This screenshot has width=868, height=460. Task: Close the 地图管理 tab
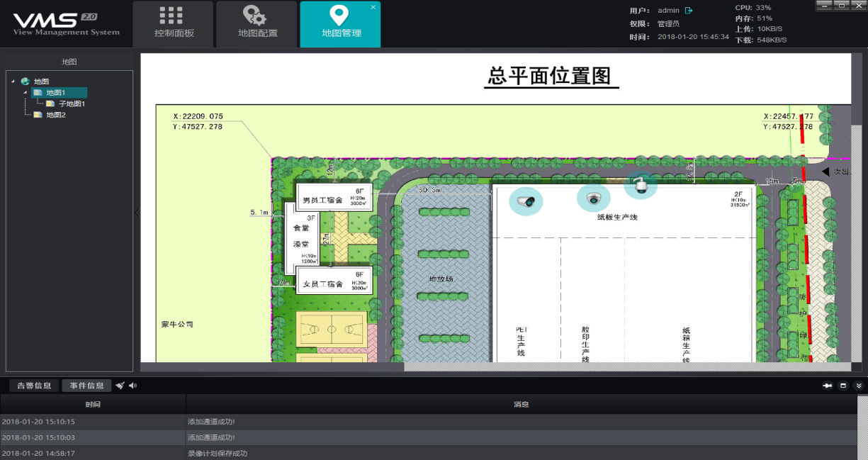coord(373,7)
